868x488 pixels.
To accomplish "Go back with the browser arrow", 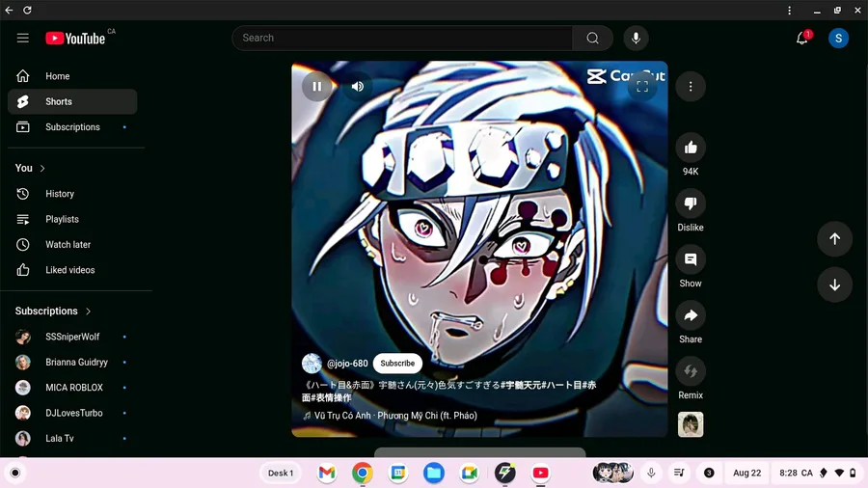I will click(9, 10).
